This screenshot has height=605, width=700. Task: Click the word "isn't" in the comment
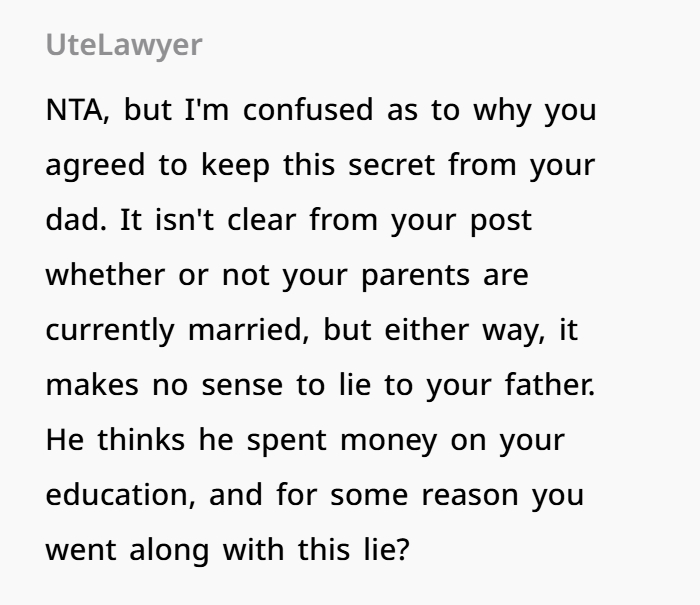coord(184,220)
